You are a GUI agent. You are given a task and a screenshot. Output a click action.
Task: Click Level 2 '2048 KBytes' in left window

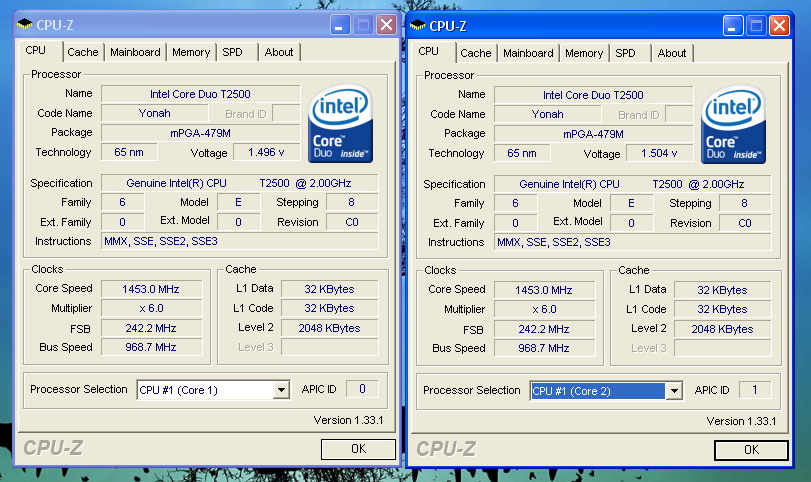pyautogui.click(x=329, y=328)
